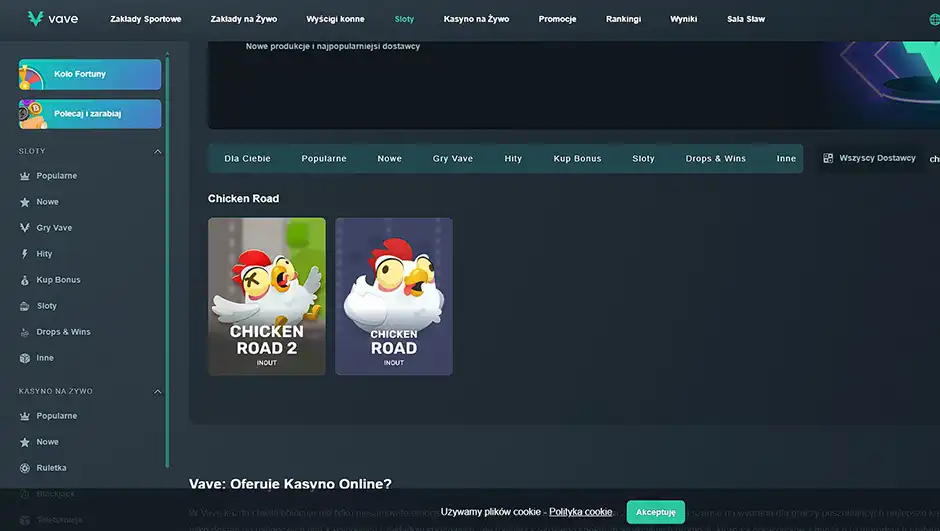Switch to the Nowe category tab

[x=390, y=159]
